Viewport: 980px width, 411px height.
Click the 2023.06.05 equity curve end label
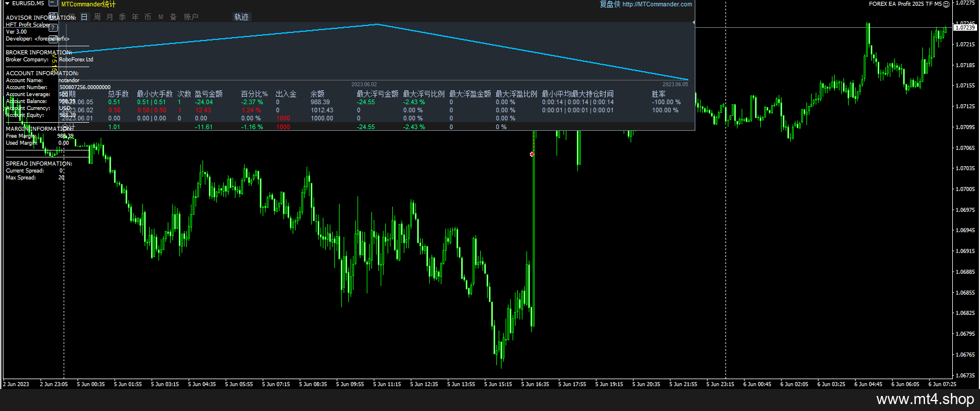click(x=675, y=85)
